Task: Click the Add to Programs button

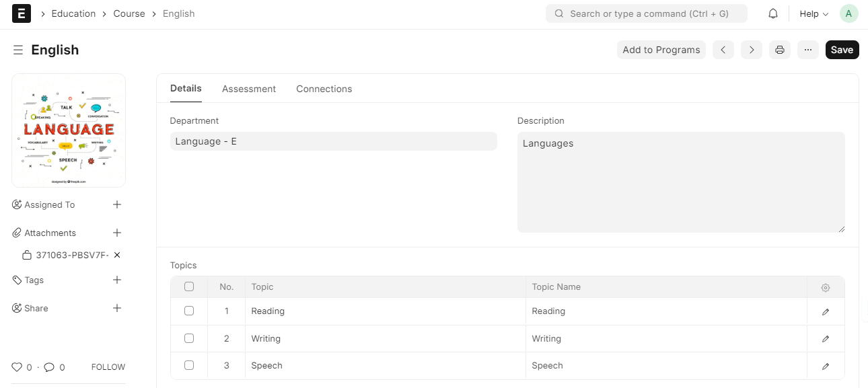Action: (661, 50)
